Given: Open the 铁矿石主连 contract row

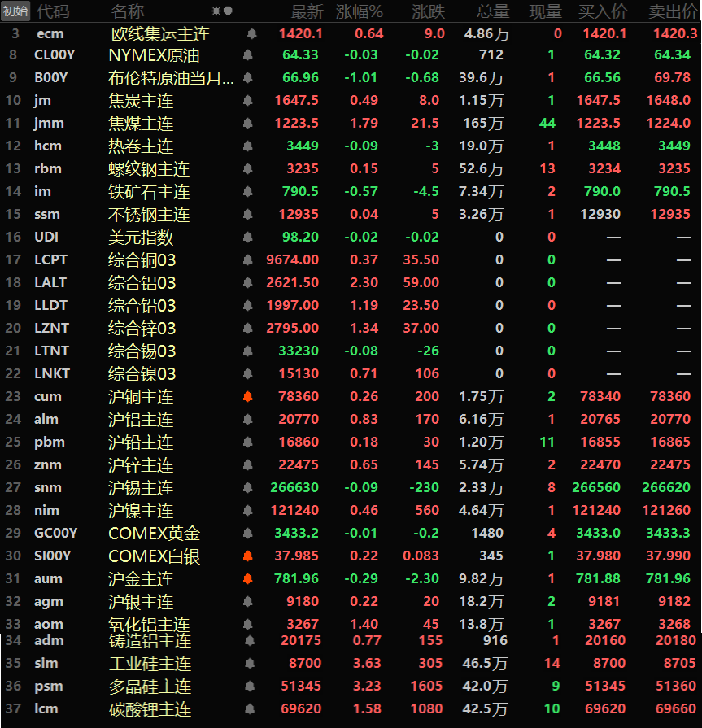Looking at the screenshot, I should [149, 192].
